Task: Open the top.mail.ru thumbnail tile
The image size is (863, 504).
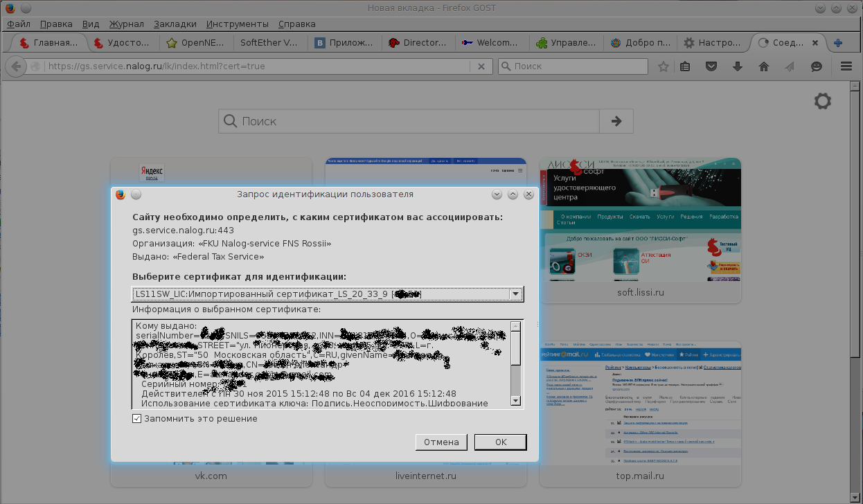Action: pyautogui.click(x=640, y=413)
